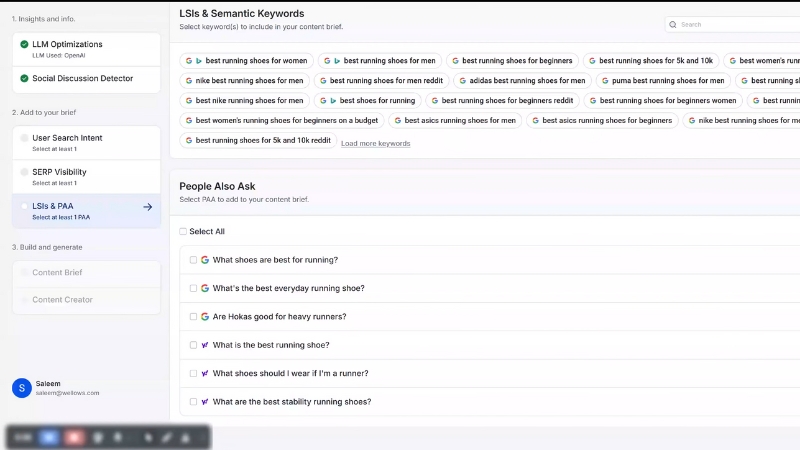Select keyword 'best running shoes for beginners reddit'
Screen dimensions: 800x450
click(x=503, y=101)
